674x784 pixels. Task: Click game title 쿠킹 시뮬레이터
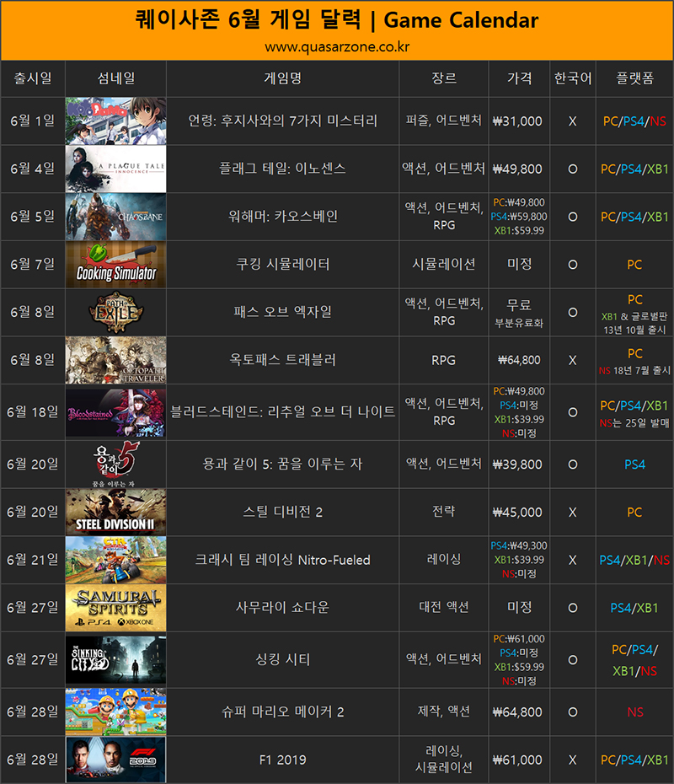[x=283, y=265]
